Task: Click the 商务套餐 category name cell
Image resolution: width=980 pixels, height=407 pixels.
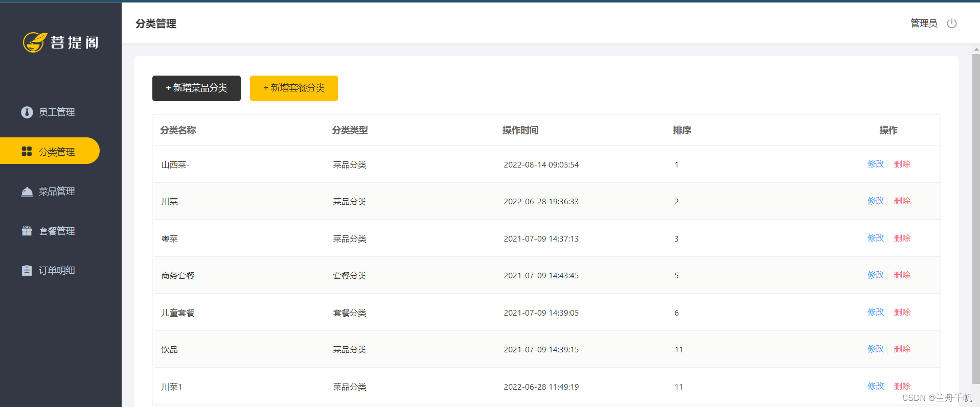Action: [178, 275]
